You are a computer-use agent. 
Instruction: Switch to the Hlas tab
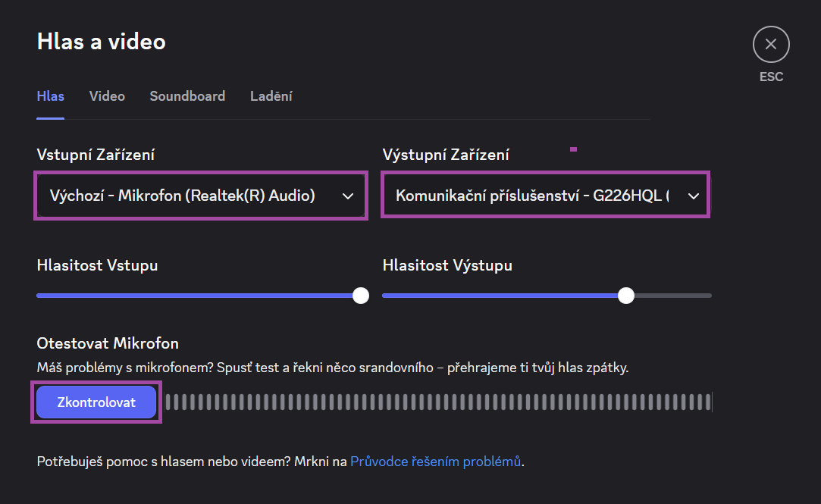51,96
